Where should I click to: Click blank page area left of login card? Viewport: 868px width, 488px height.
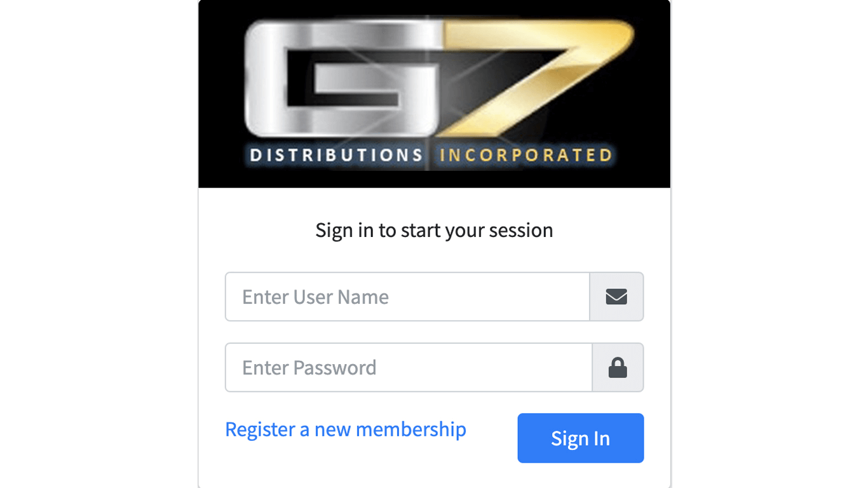[x=95, y=254]
